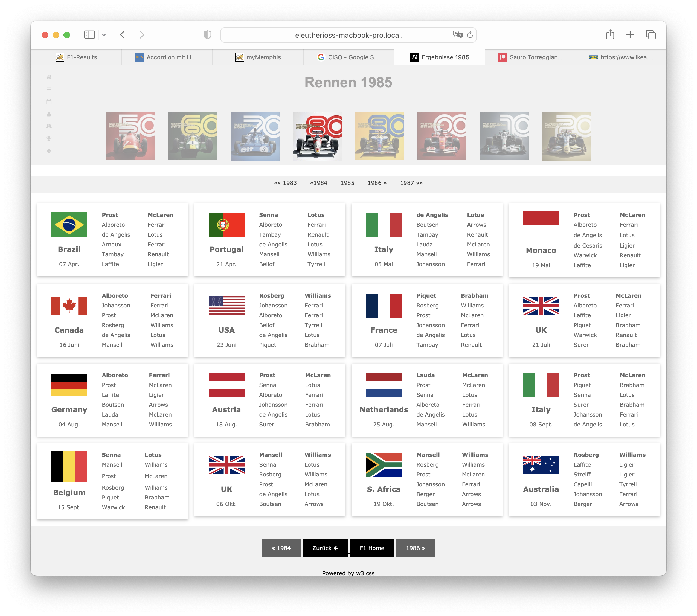Click the privacy shield icon

(207, 35)
